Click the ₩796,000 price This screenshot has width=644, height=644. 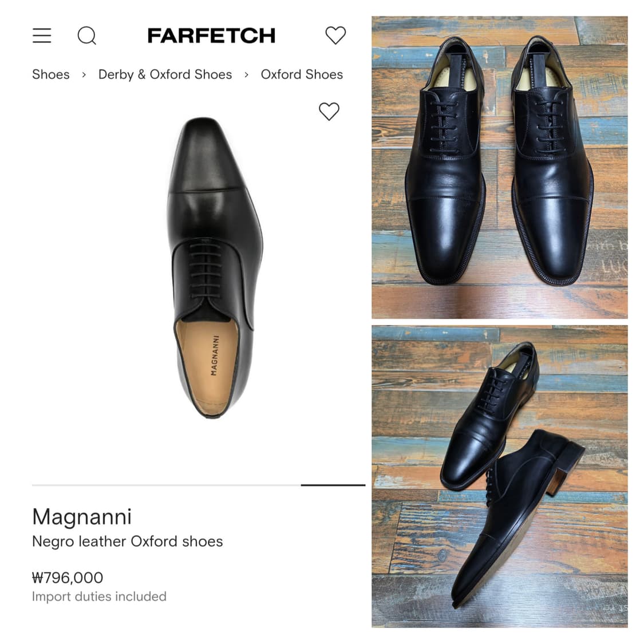(x=68, y=578)
